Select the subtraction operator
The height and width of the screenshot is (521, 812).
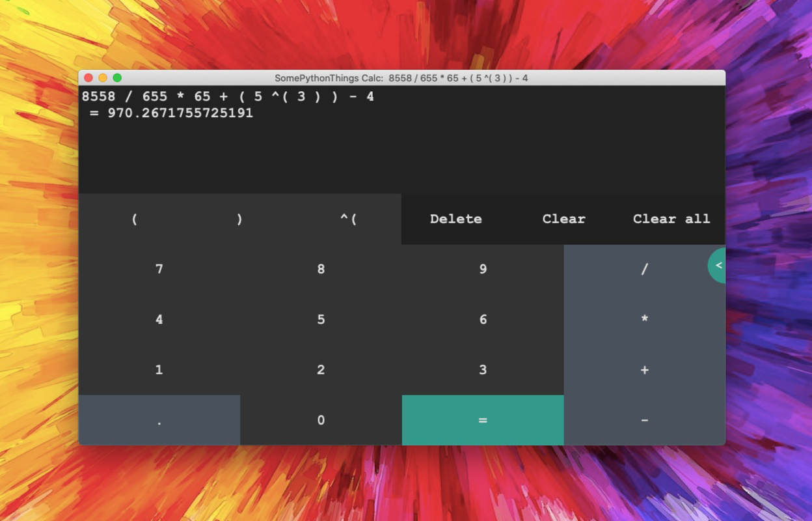tap(644, 420)
